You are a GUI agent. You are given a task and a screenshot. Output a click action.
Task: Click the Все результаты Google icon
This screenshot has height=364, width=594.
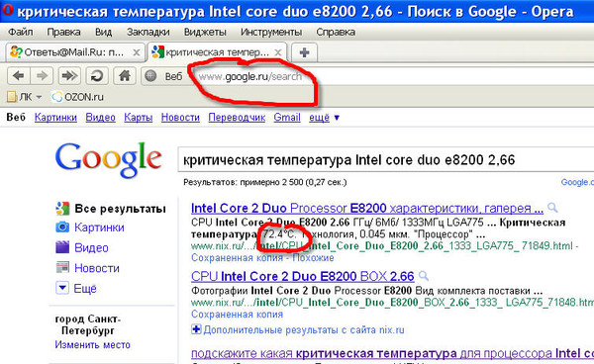(x=62, y=209)
